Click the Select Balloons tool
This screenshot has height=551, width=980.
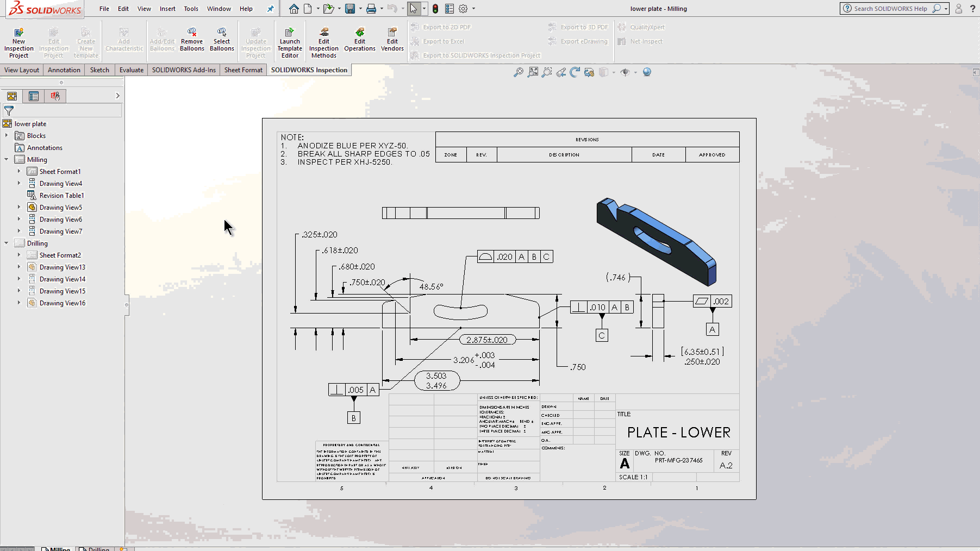[x=222, y=40]
